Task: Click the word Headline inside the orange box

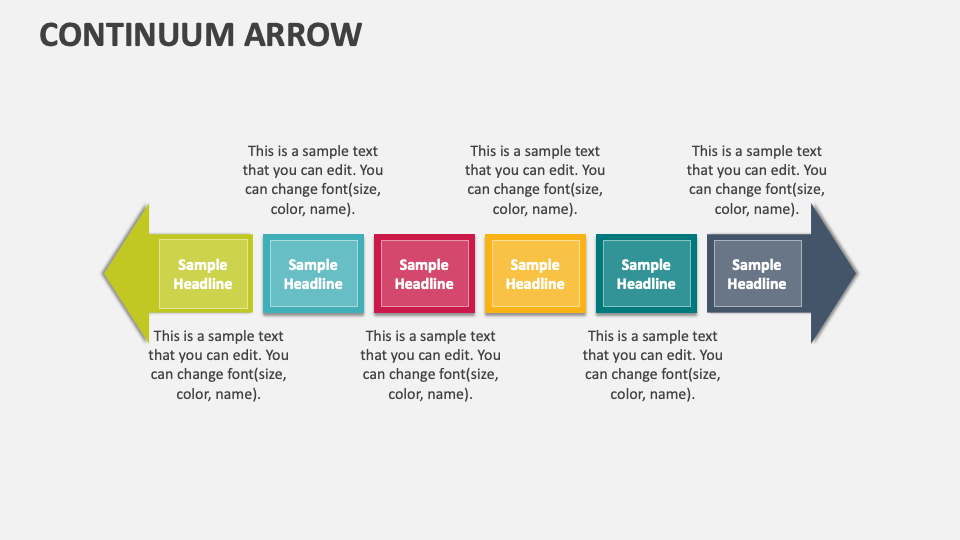Action: tap(535, 284)
